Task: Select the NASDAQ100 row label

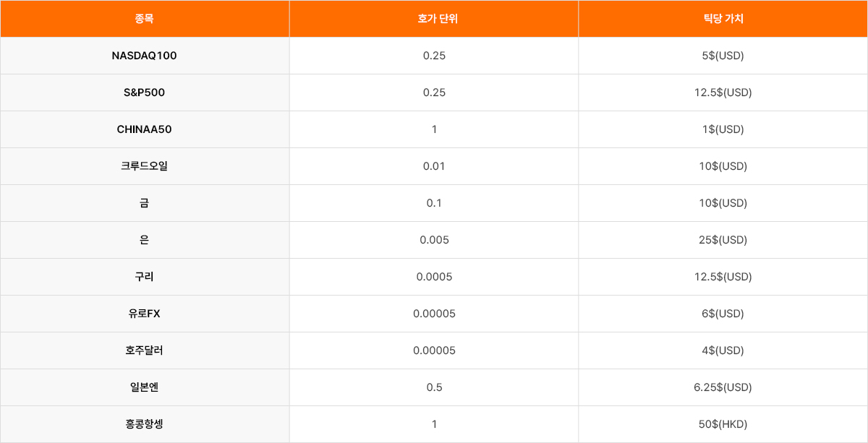Action: [145, 56]
